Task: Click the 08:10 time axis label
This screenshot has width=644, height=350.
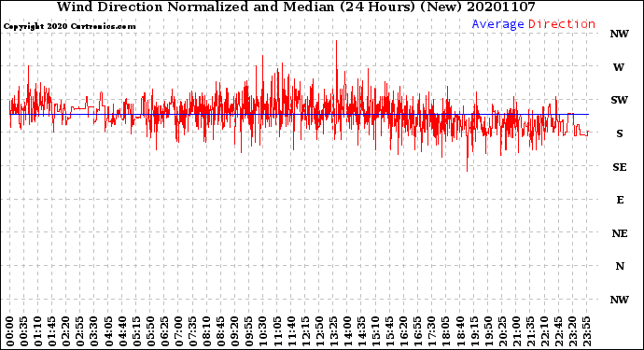Action: click(206, 331)
